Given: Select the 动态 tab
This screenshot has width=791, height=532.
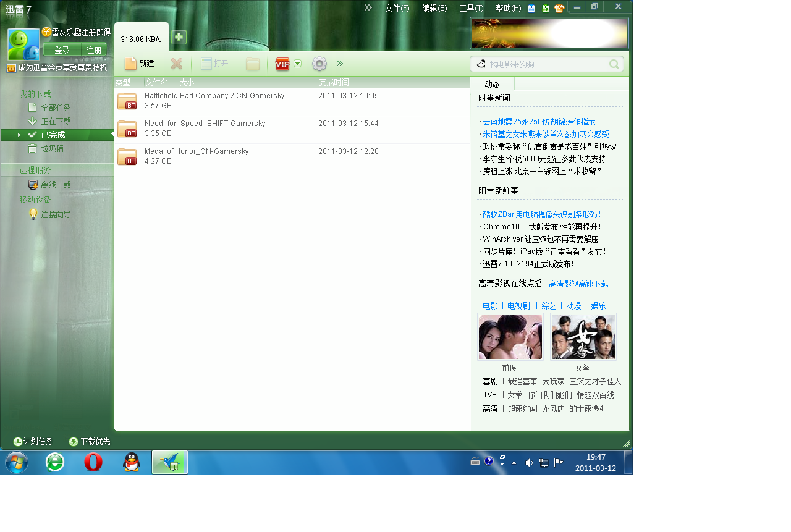Looking at the screenshot, I should pyautogui.click(x=492, y=84).
